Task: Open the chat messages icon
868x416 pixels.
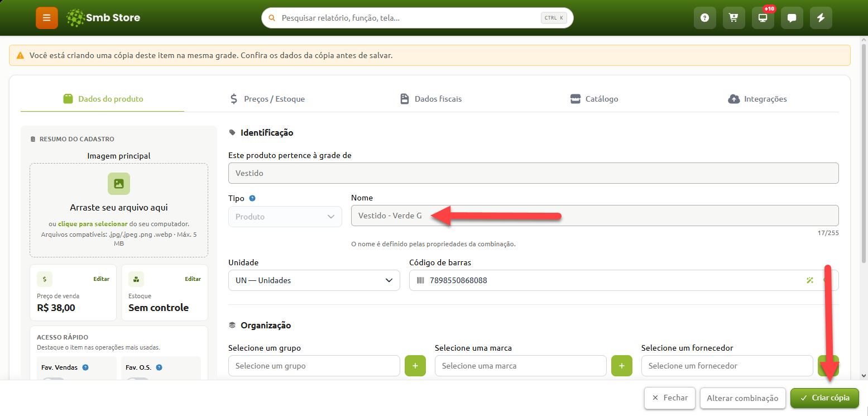Action: click(x=792, y=18)
